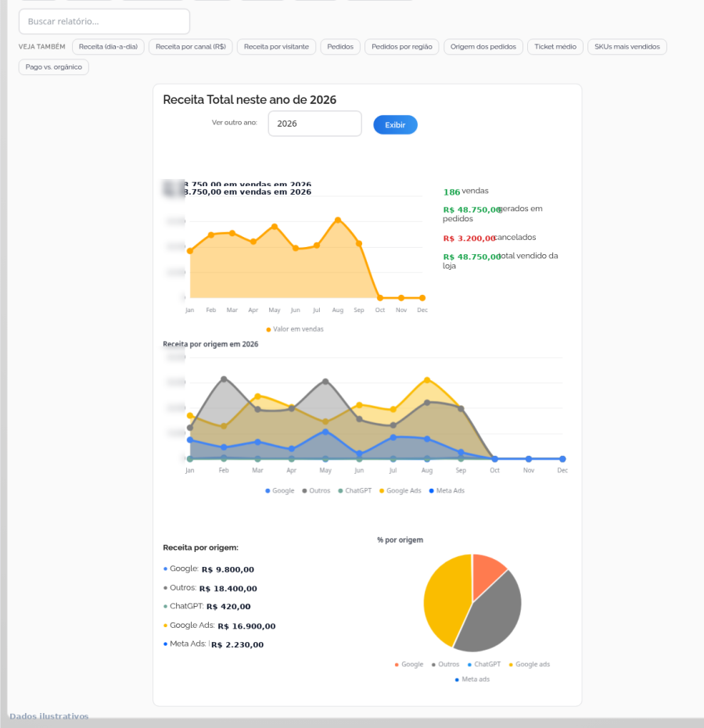Click the year input showing 2026
The height and width of the screenshot is (728, 704).
coord(315,124)
